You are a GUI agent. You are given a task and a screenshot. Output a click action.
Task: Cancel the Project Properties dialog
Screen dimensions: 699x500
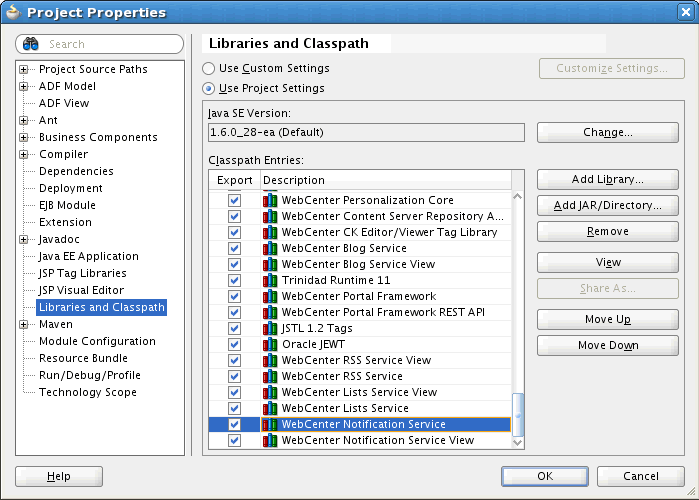point(641,476)
